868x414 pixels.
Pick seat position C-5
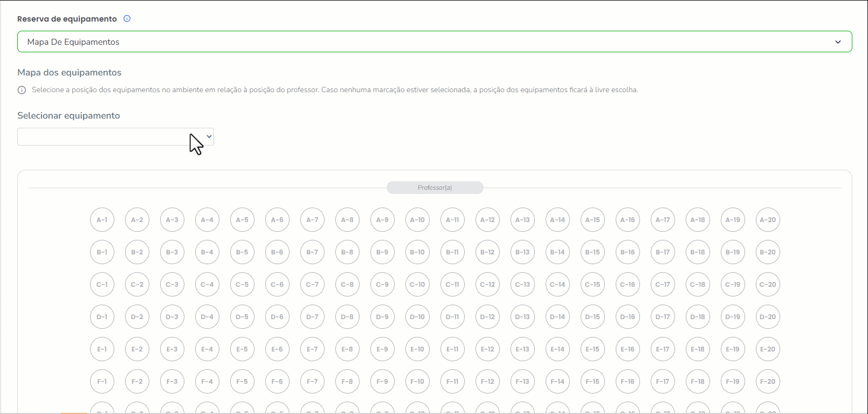242,285
